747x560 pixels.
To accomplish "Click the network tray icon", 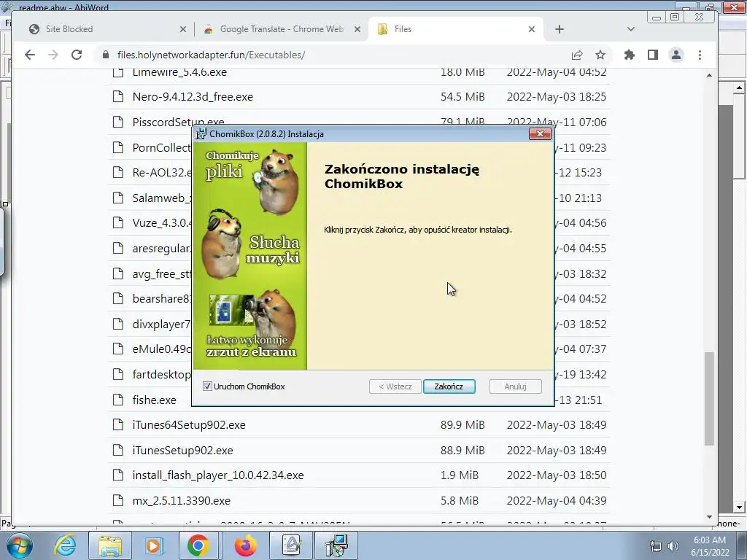I will [x=656, y=546].
